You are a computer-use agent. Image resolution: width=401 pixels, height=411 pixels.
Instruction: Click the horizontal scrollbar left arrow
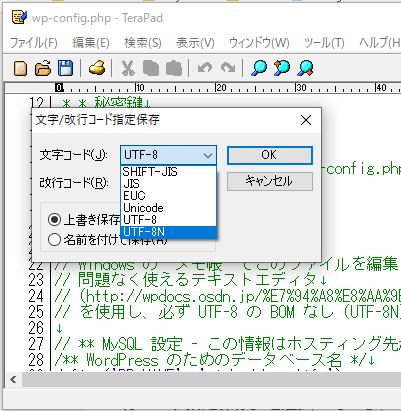click(13, 379)
